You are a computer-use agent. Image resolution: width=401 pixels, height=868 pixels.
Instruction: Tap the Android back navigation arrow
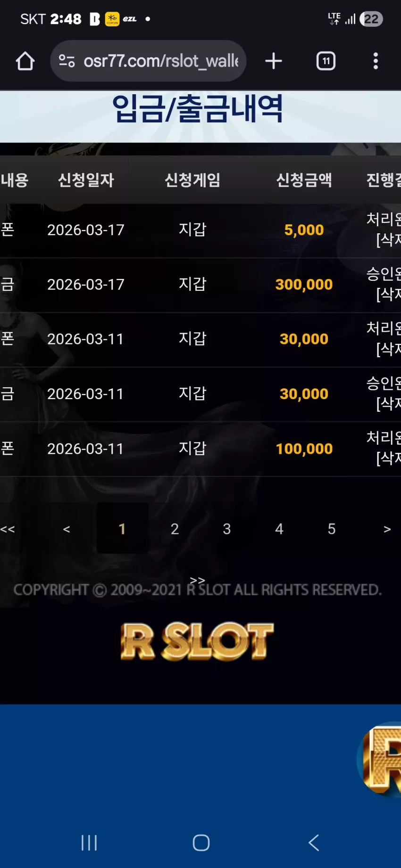click(x=314, y=843)
